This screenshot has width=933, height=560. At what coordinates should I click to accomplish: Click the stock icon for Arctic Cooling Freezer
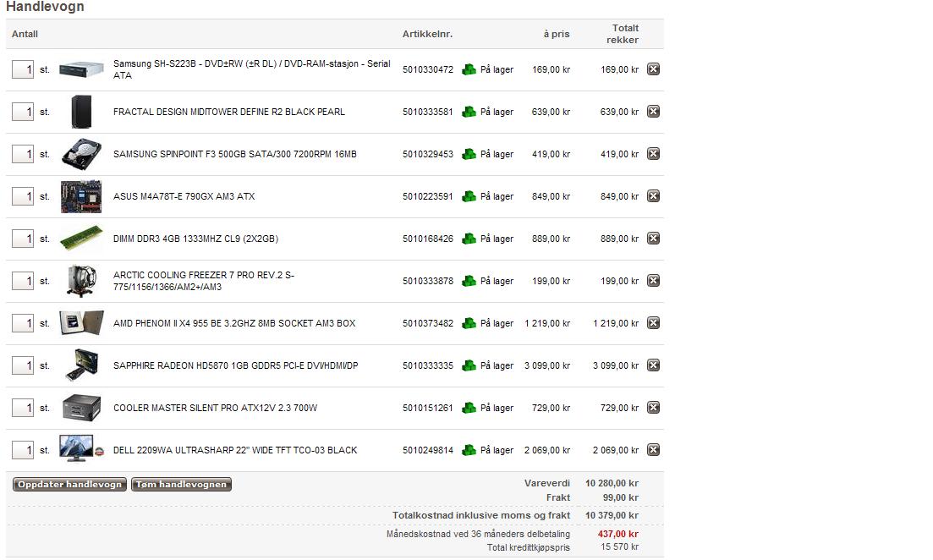[469, 280]
